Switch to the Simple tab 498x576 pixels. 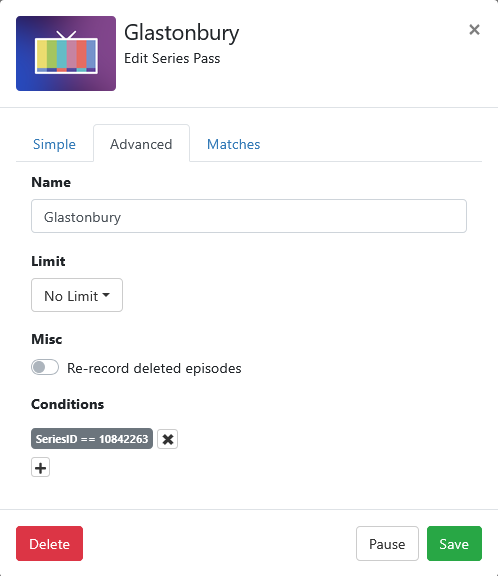pos(54,144)
